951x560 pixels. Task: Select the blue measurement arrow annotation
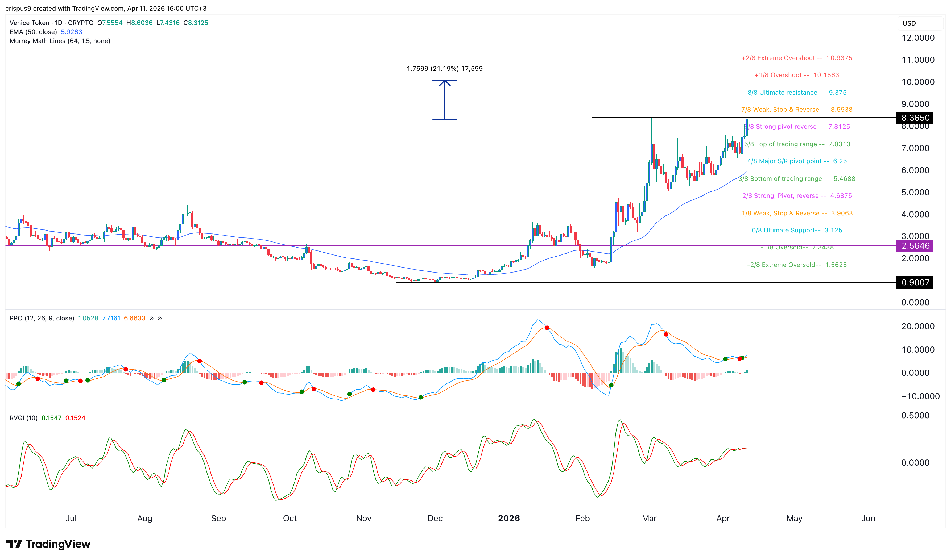(445, 100)
